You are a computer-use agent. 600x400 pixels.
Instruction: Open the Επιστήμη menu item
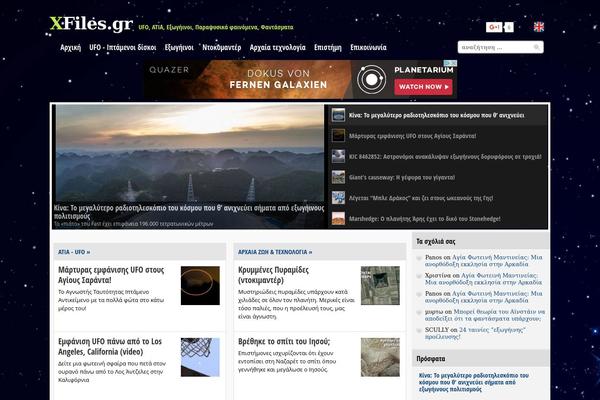(x=328, y=47)
